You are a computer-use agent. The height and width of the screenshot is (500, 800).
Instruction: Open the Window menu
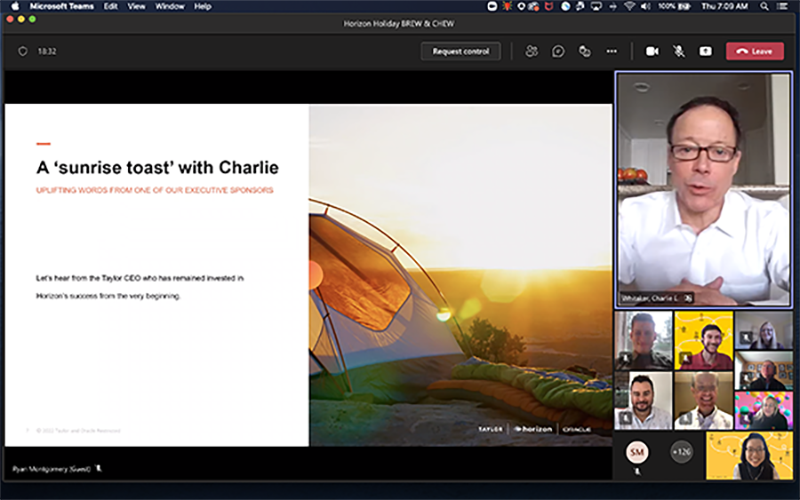(x=170, y=6)
